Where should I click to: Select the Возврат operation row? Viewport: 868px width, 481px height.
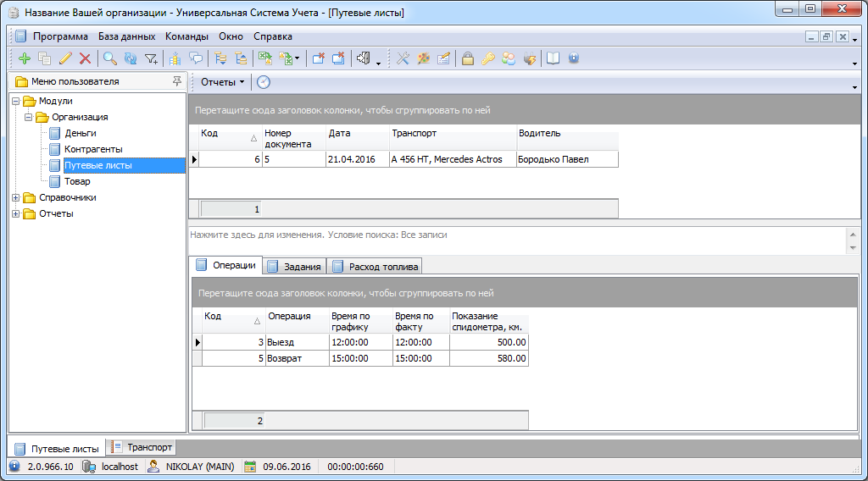click(x=364, y=358)
